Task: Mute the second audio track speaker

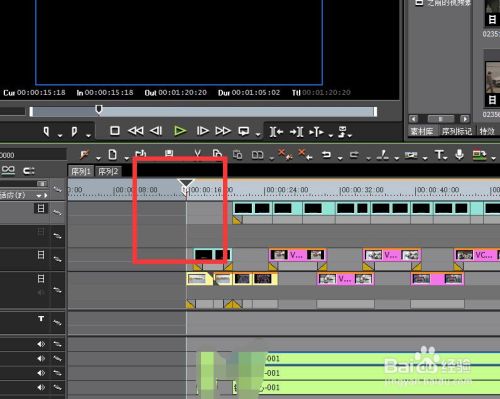Action: [x=41, y=359]
